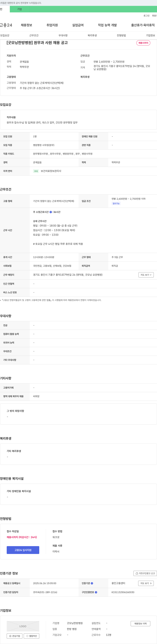Click the 협의가능 tag under 임금 조건
The image size is (157, 644).
tap(116, 204)
